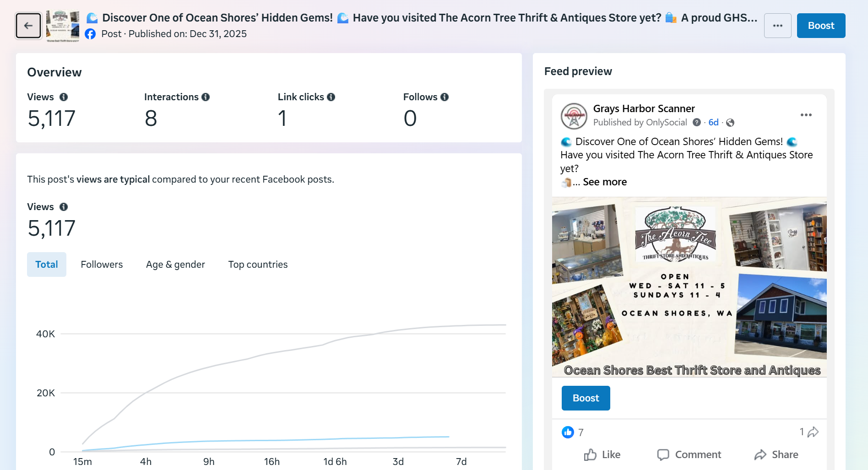Screen dimensions: 868x470
Task: Click the Link clicks info icon
Action: point(331,97)
